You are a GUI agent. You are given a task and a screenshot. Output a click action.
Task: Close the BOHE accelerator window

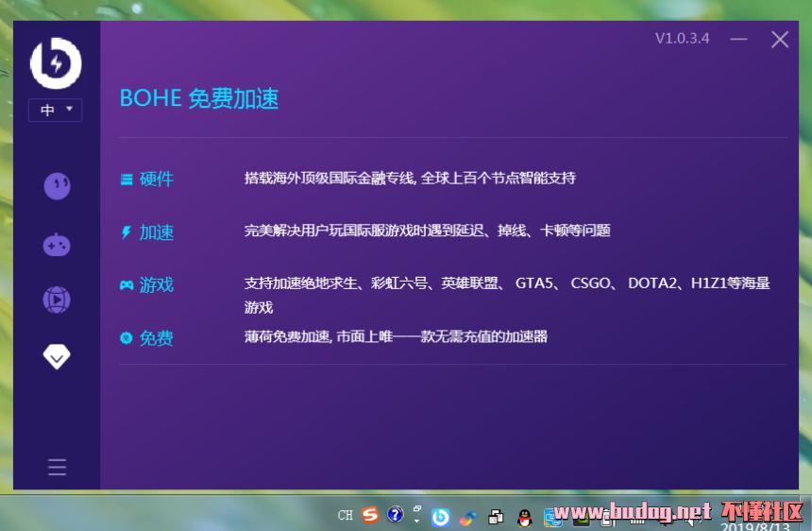pos(780,40)
